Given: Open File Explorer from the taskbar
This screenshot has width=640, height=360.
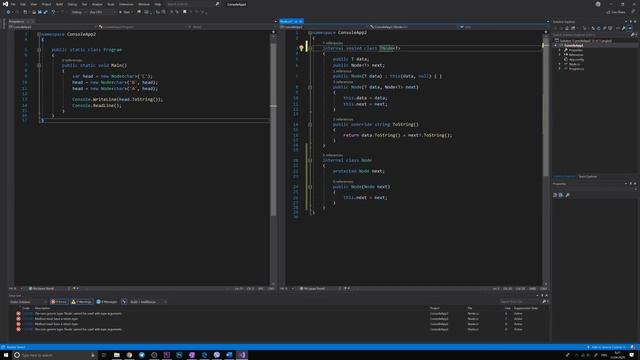Looking at the screenshot, I should [117, 355].
